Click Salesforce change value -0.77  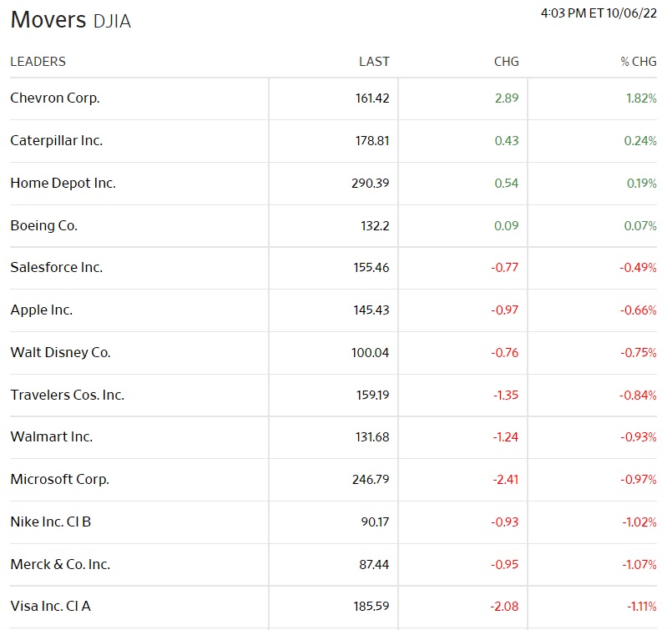pyautogui.click(x=505, y=267)
